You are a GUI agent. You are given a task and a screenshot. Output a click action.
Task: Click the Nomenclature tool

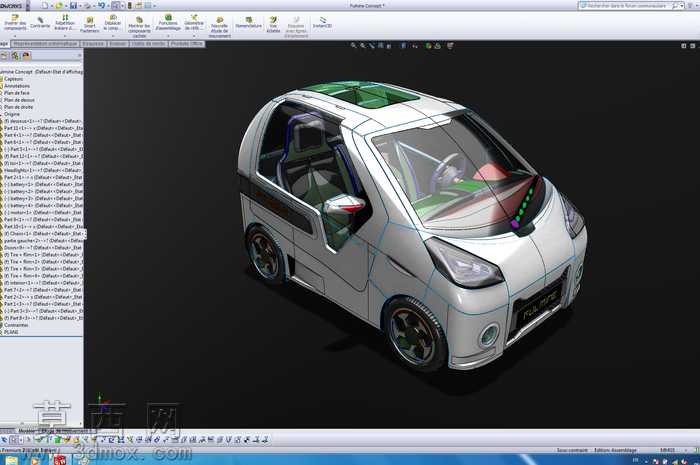pyautogui.click(x=249, y=22)
